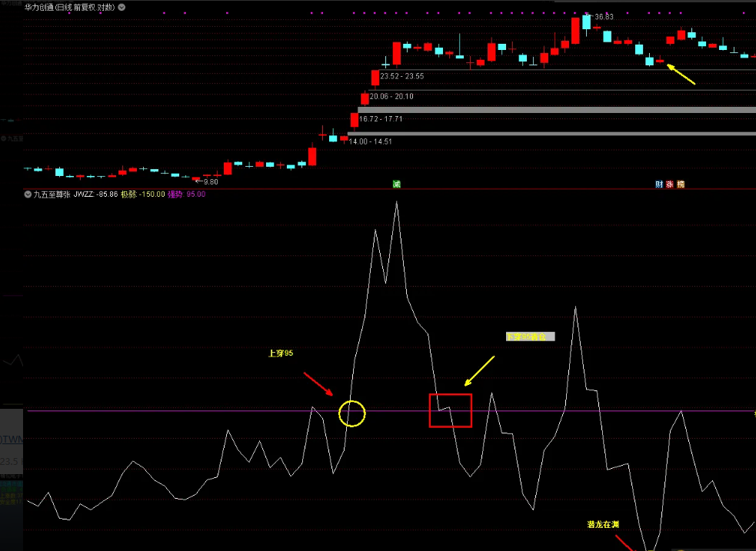Viewport: 756px width, 551px height.
Task: Open the 华力创通 chart title dropdown arrow
Action: point(122,6)
